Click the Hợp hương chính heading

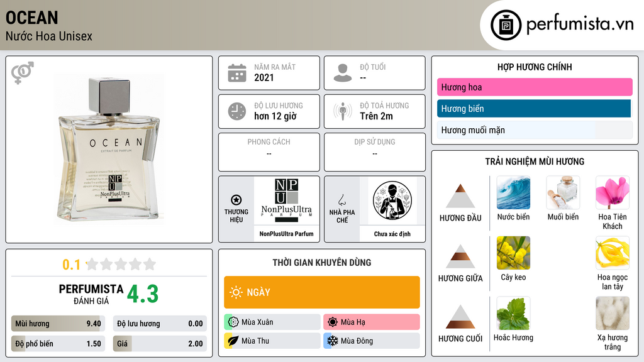[535, 67]
